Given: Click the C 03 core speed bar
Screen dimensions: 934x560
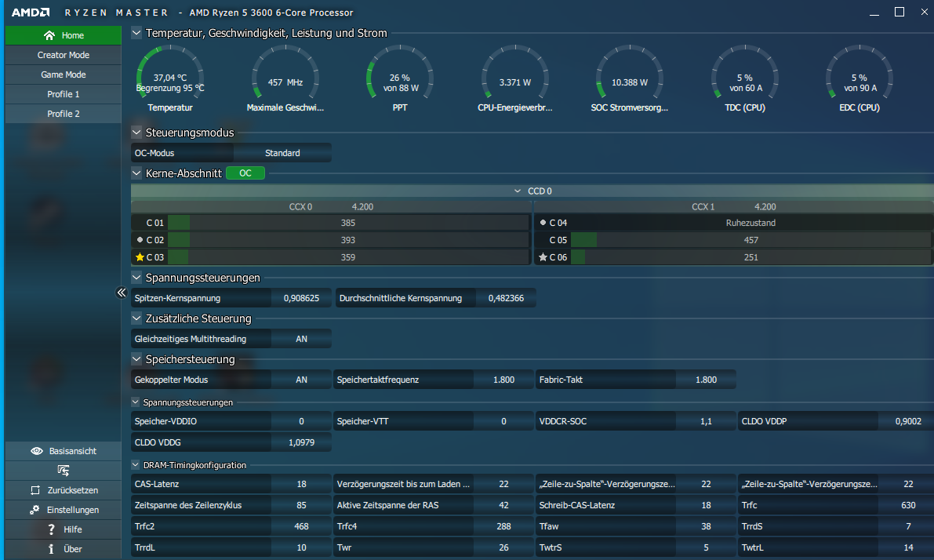Looking at the screenshot, I should click(348, 257).
